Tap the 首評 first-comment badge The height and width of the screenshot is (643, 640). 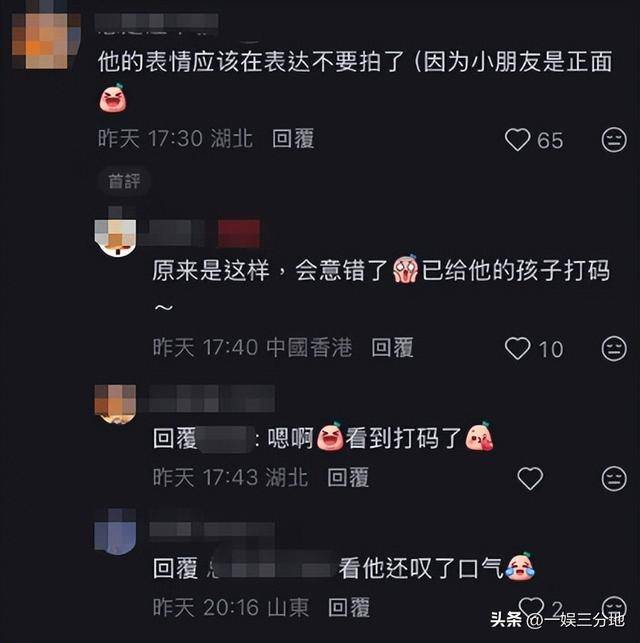point(124,181)
